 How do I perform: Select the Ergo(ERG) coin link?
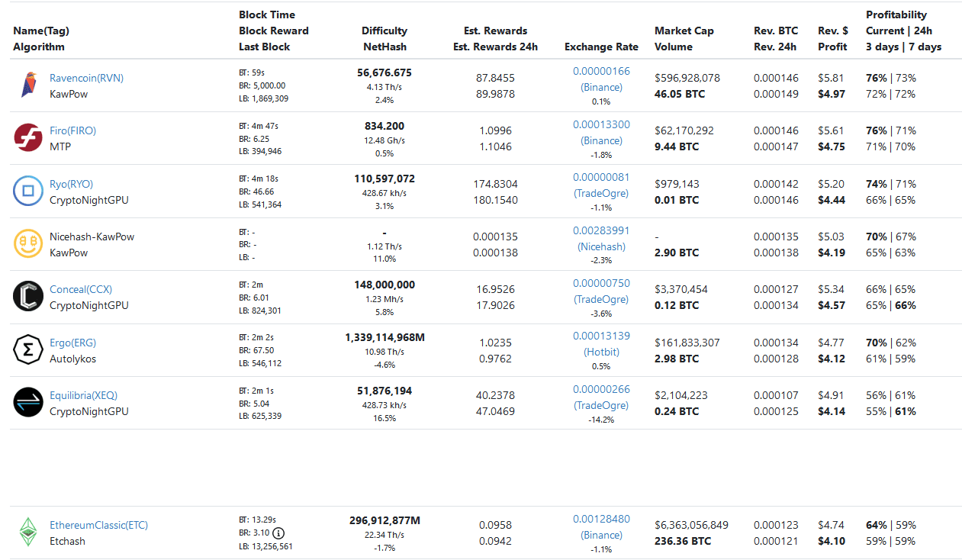[72, 343]
